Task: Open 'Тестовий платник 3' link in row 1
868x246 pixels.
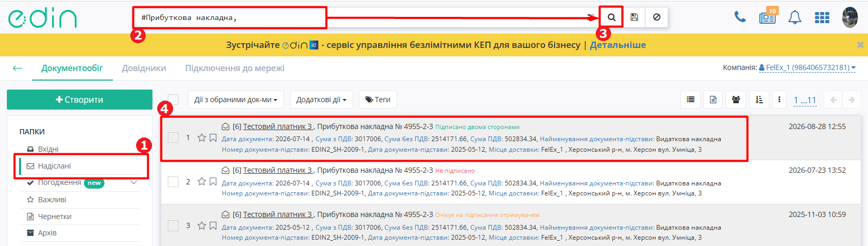Action: pyautogui.click(x=278, y=126)
